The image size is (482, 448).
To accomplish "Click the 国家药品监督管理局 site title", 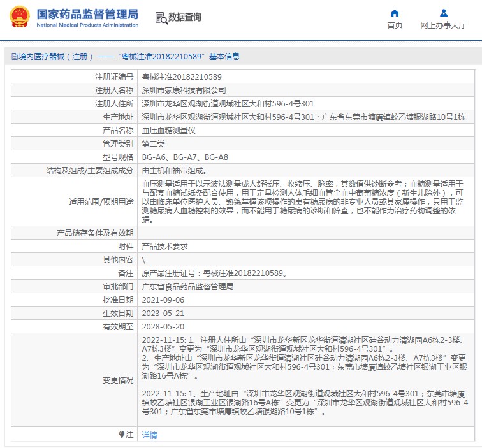I will pyautogui.click(x=87, y=14).
